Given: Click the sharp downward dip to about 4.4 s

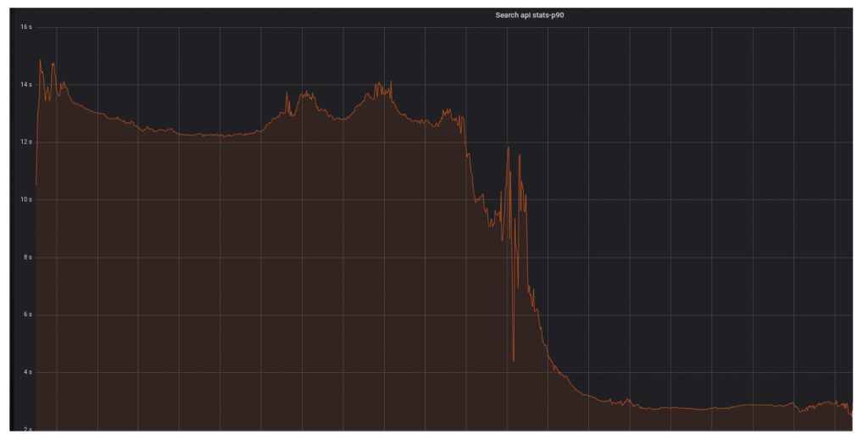Looking at the screenshot, I should (x=513, y=361).
